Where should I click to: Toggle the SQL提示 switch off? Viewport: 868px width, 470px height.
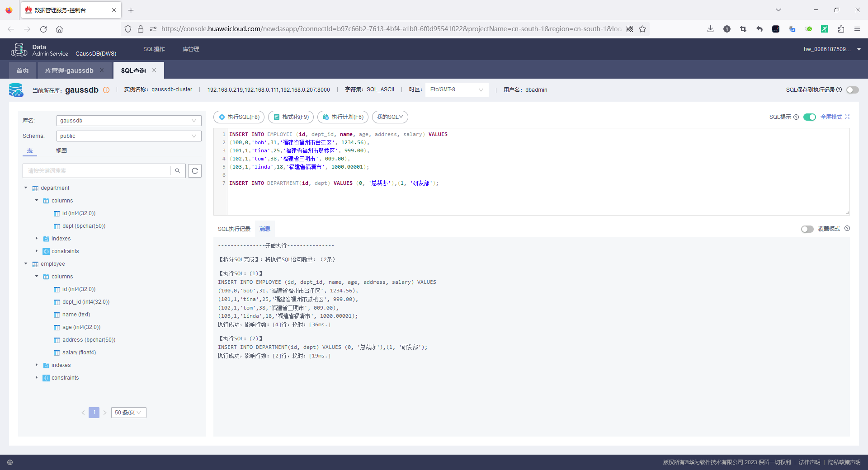coord(810,117)
